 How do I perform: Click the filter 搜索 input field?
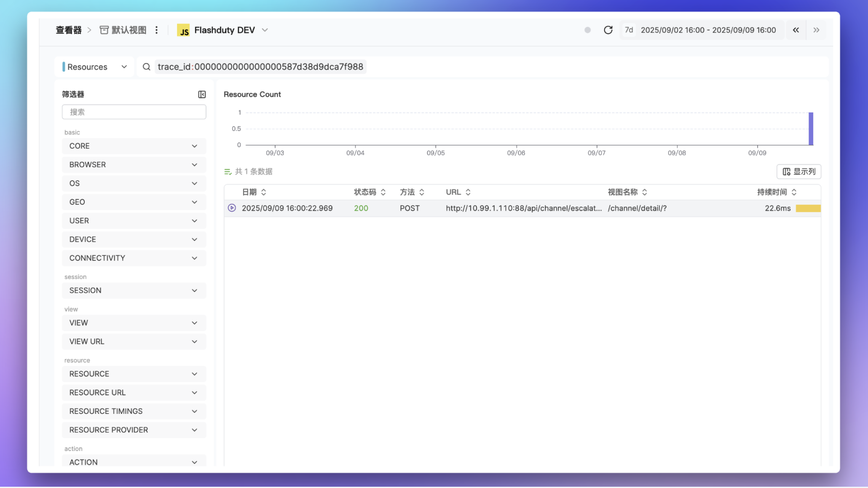click(x=134, y=112)
